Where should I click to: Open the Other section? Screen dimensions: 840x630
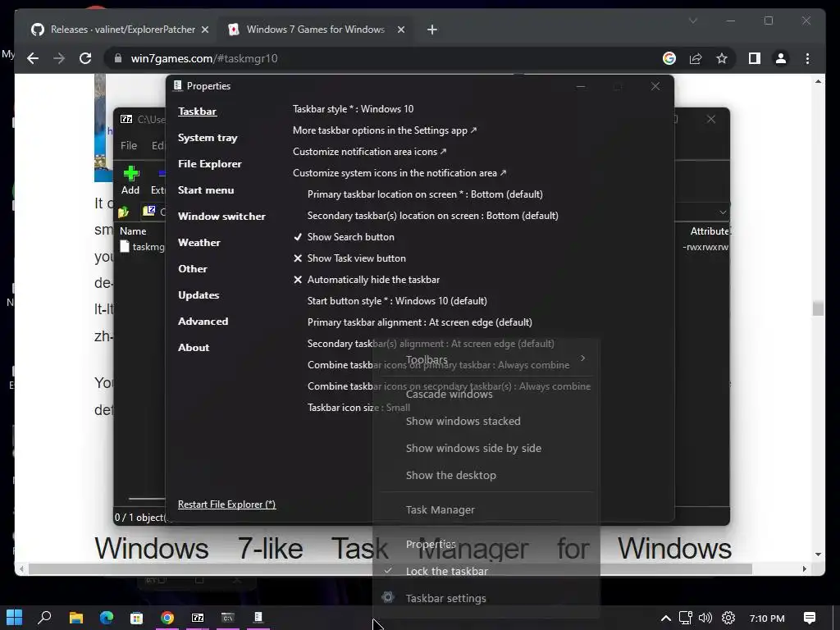point(192,269)
